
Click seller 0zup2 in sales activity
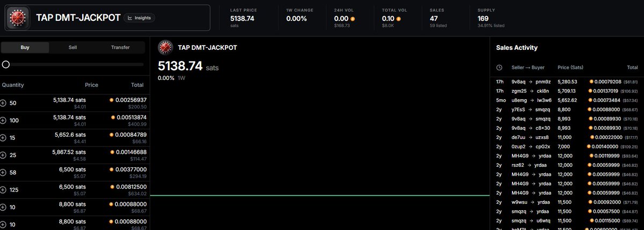519,146
